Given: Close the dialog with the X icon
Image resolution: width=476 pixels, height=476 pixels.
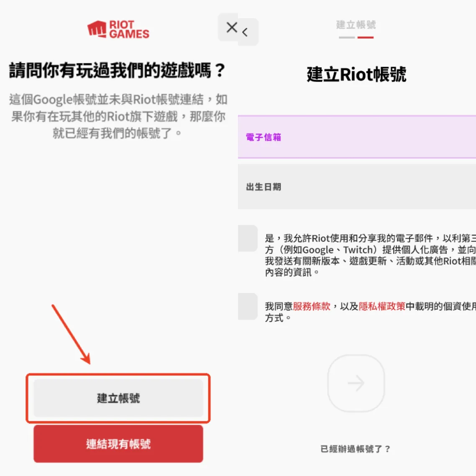Looking at the screenshot, I should [232, 28].
